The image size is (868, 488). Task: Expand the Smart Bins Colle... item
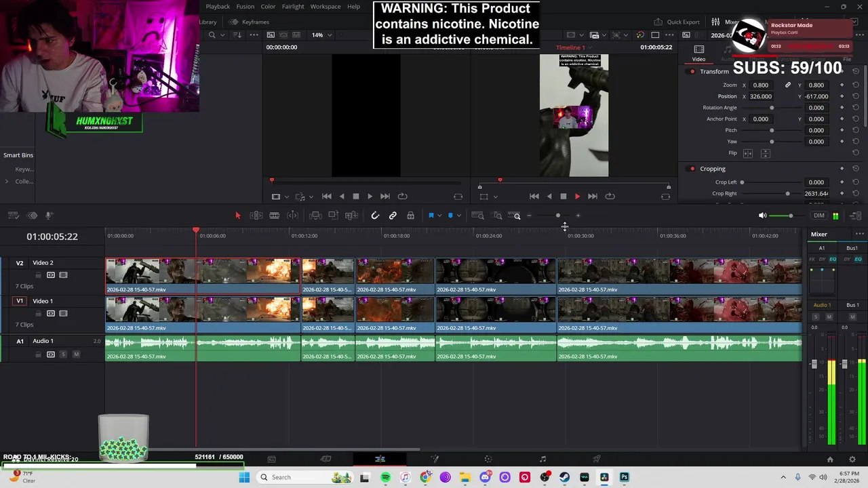coord(7,181)
